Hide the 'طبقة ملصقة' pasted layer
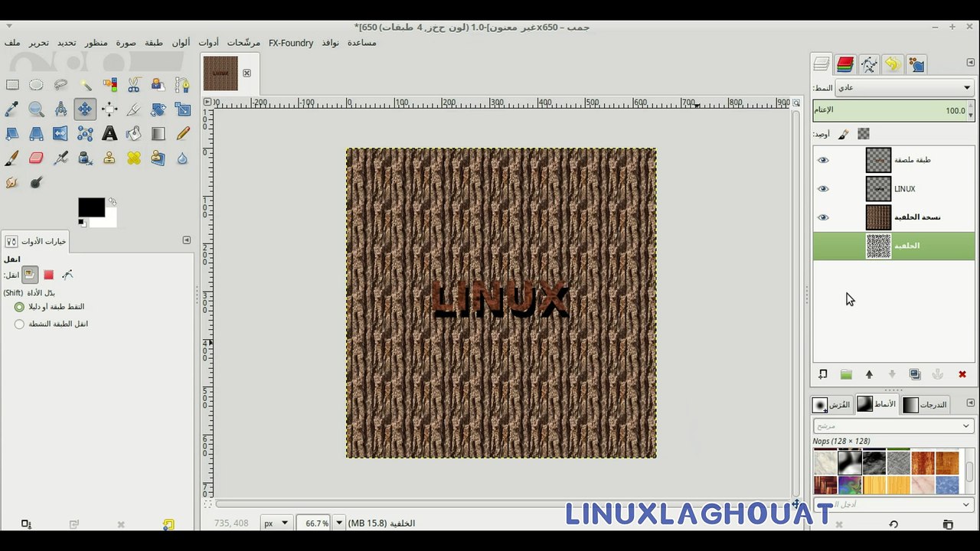Viewport: 980px width, 551px height. [823, 160]
